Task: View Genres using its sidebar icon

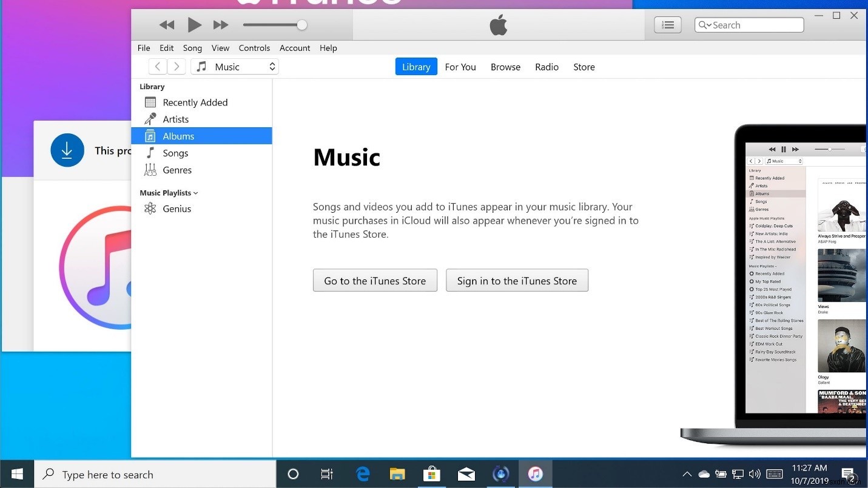Action: [150, 170]
